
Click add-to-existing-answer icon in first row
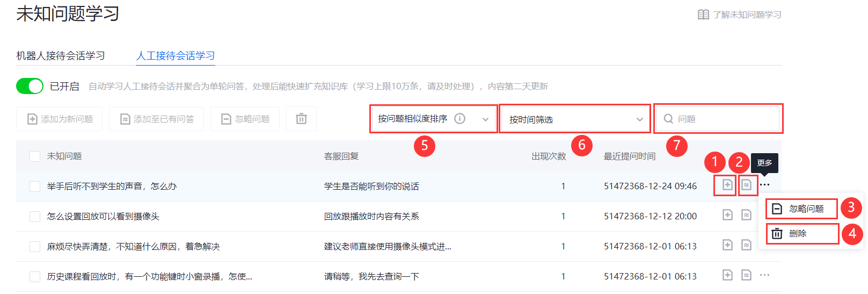746,185
